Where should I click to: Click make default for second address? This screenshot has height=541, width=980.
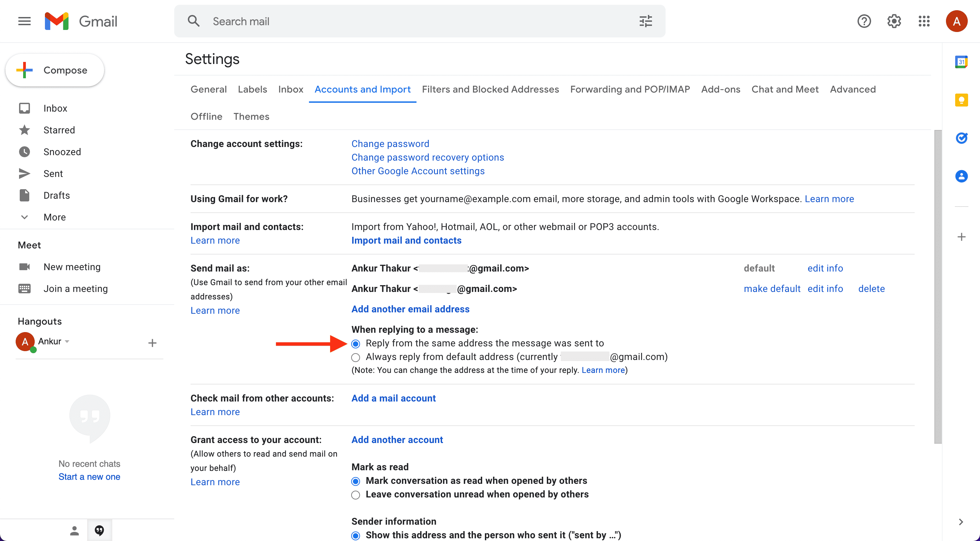point(772,289)
